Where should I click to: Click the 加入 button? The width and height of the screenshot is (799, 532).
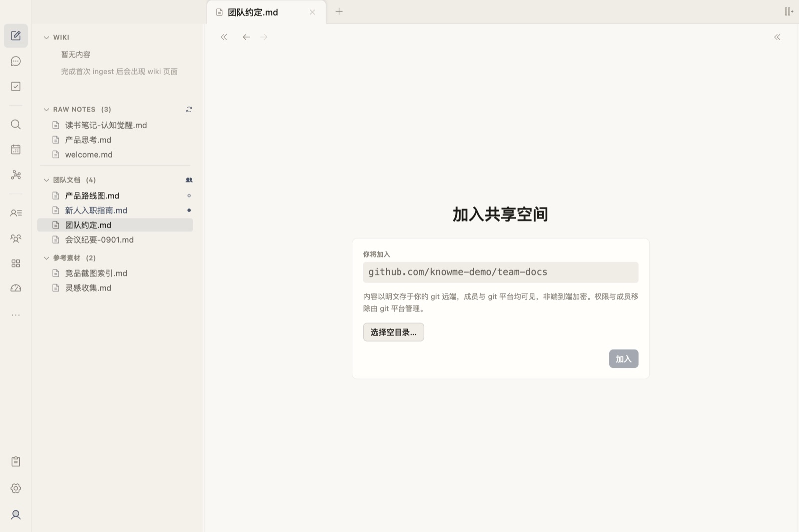click(624, 359)
